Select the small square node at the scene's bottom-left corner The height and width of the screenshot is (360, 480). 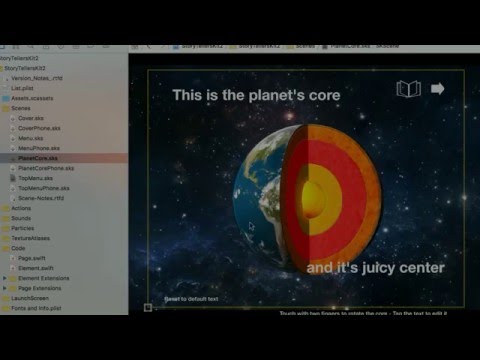click(x=148, y=307)
